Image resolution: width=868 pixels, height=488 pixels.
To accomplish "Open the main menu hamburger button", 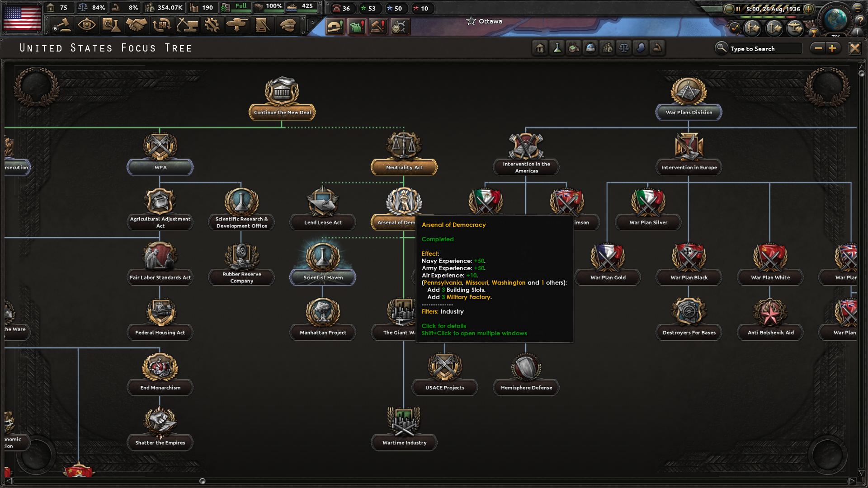I will pos(858,8).
